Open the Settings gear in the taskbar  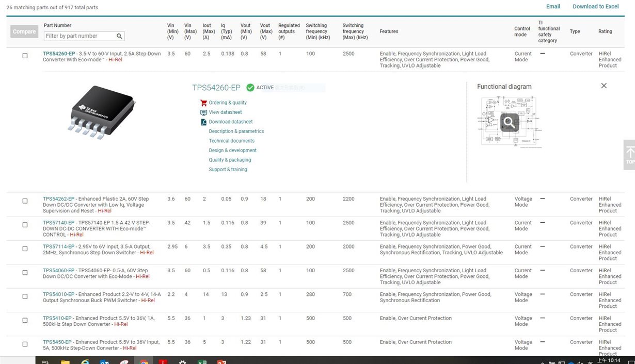tap(182, 362)
